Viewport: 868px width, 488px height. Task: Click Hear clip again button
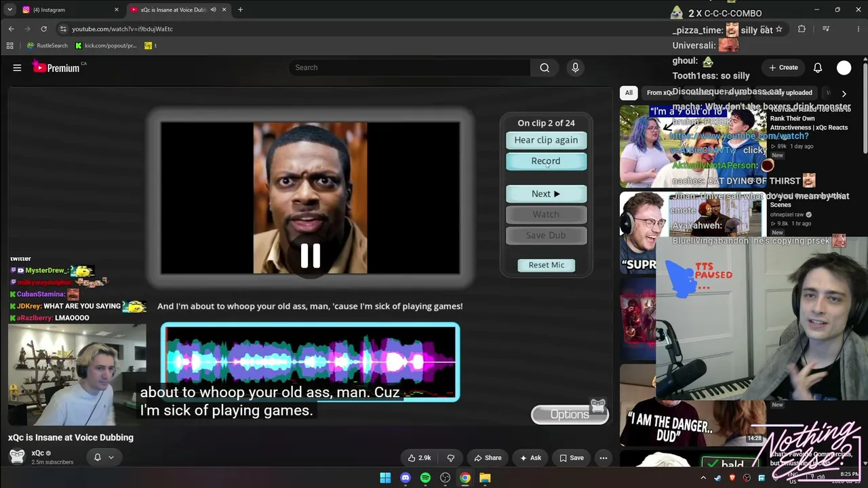click(546, 140)
